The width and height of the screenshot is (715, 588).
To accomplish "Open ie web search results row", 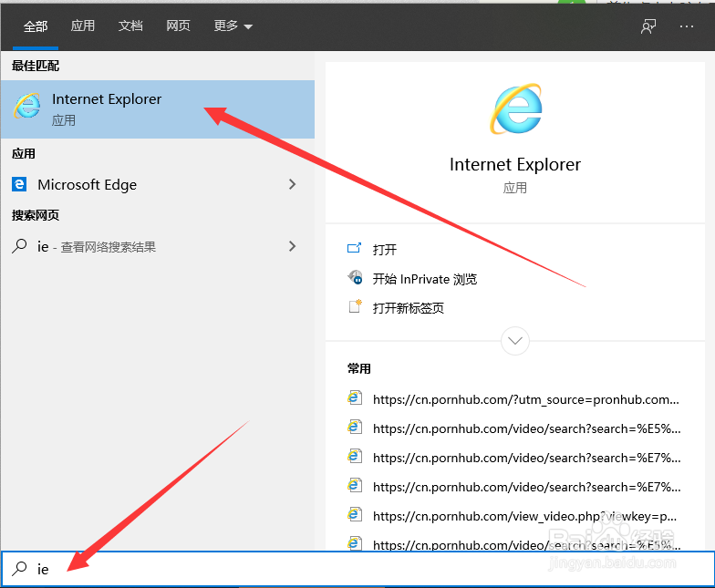I will pos(157,246).
